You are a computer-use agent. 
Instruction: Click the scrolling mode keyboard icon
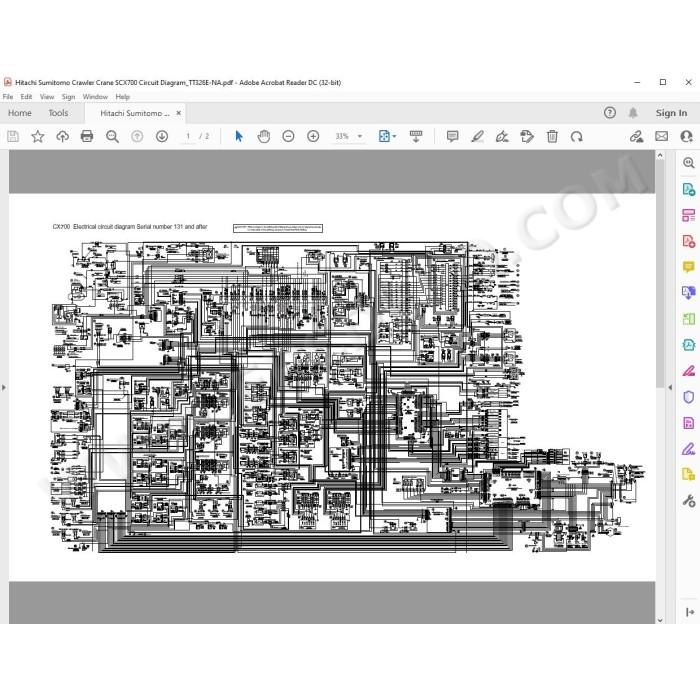point(416,136)
